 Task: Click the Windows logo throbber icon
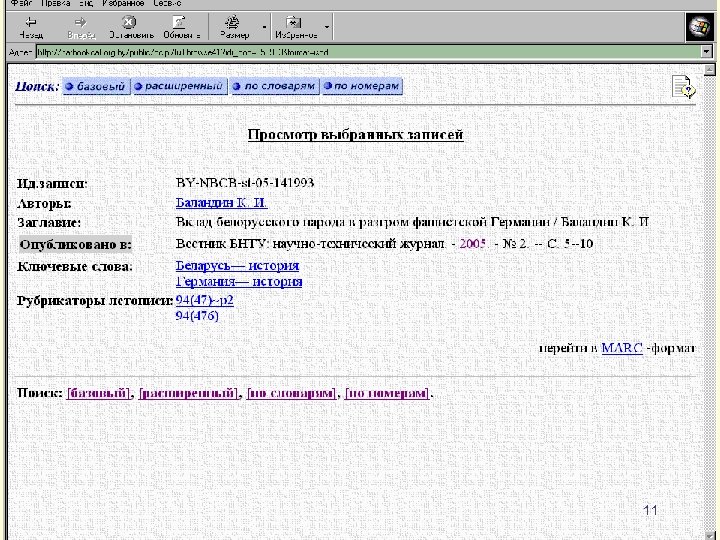699,27
